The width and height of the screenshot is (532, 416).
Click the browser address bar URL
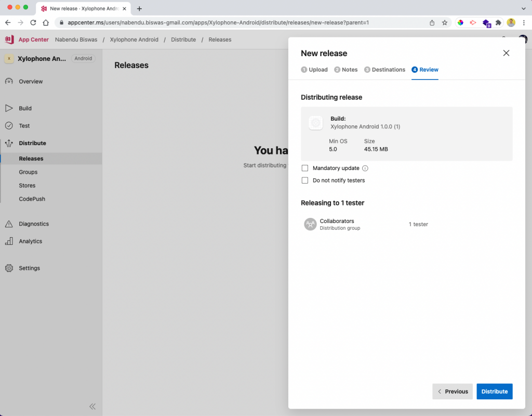click(x=218, y=23)
